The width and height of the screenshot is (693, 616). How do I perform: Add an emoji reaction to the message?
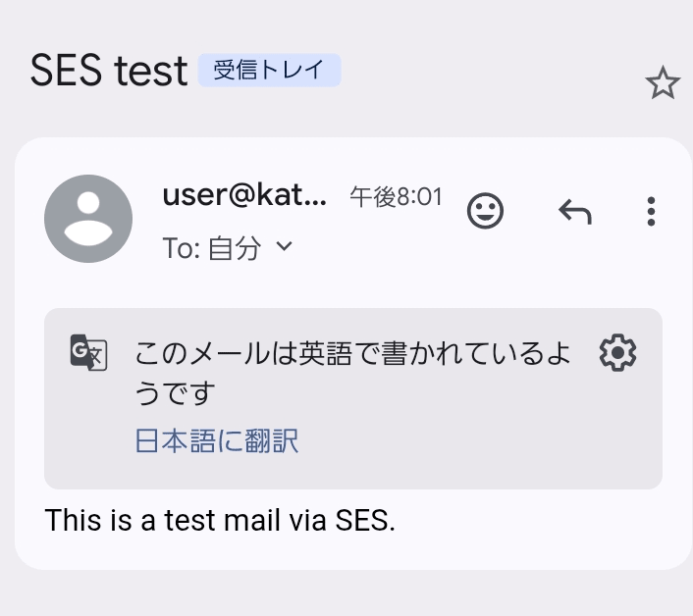point(485,211)
